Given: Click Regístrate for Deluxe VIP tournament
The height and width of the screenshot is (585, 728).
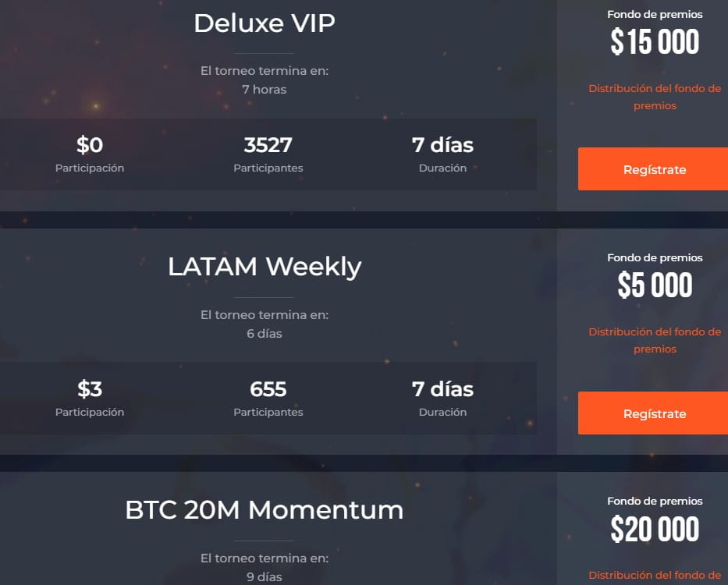Looking at the screenshot, I should [653, 169].
